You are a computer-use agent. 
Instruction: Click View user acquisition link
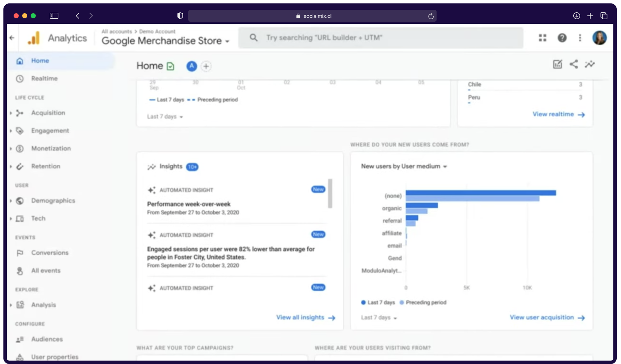tap(547, 318)
